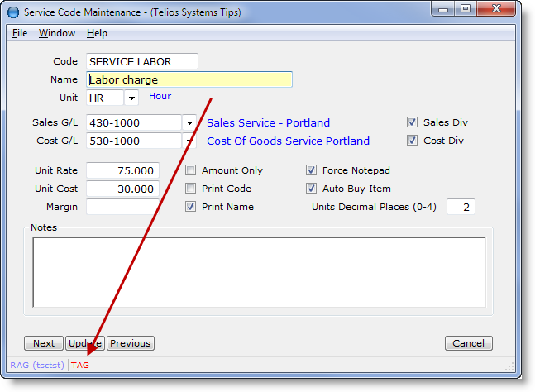535x392 pixels.
Task: Select the Unit Rate field
Action: click(x=122, y=170)
